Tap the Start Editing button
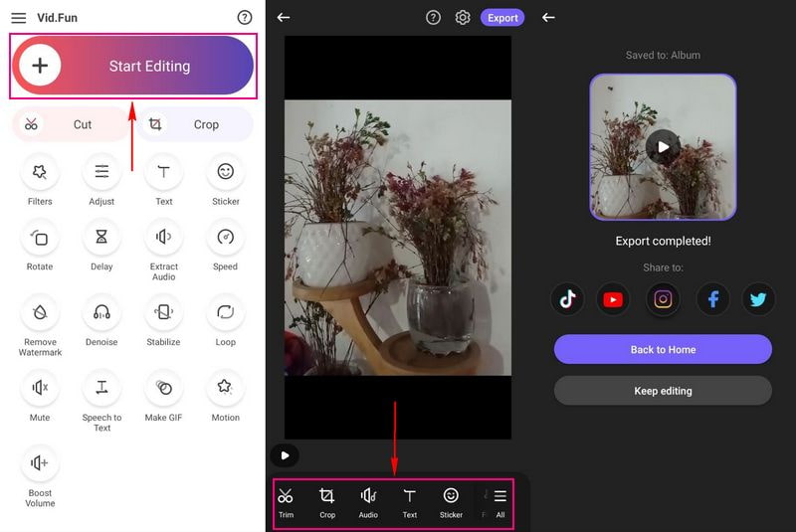The height and width of the screenshot is (532, 796). (133, 66)
